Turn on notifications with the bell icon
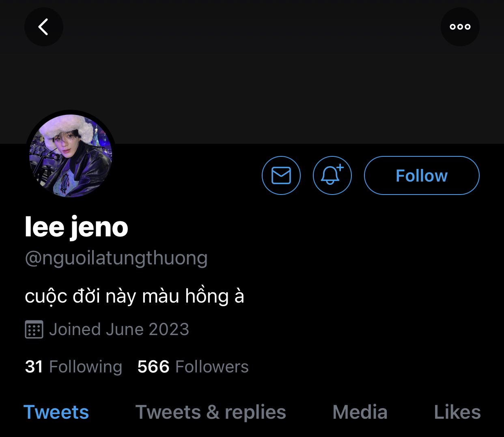This screenshot has height=437, width=504. 332,175
